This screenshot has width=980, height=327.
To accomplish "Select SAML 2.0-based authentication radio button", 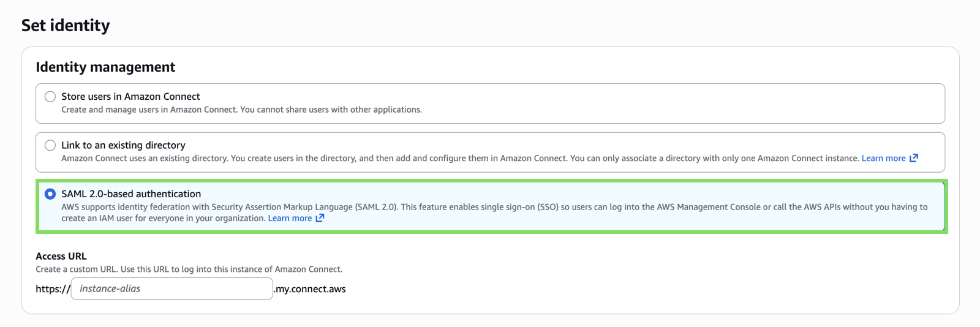I will point(50,194).
